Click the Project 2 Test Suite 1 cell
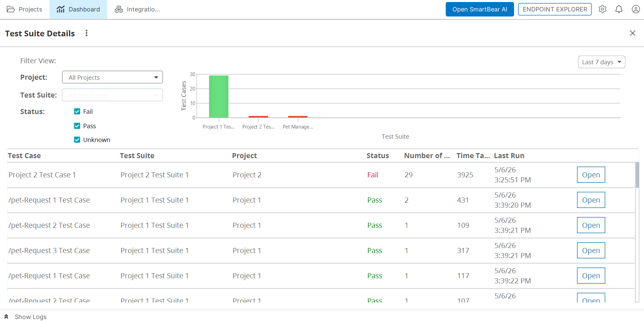This screenshot has width=644, height=321. tap(155, 175)
